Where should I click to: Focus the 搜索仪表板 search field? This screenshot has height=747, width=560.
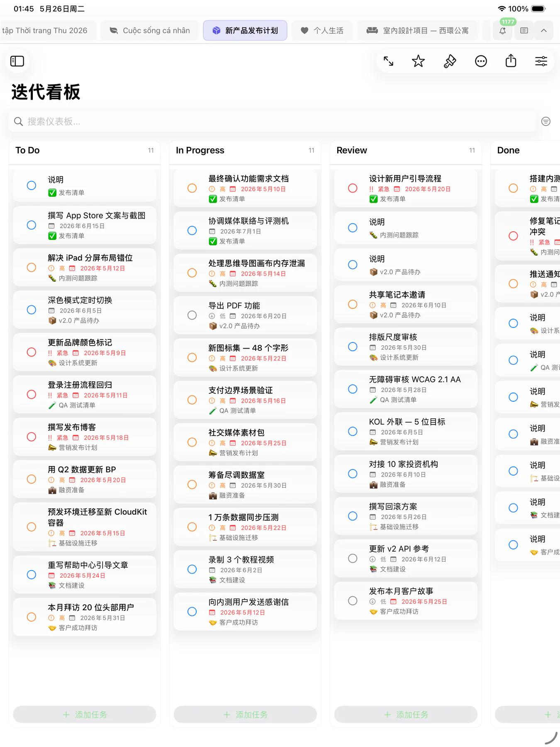tap(272, 121)
